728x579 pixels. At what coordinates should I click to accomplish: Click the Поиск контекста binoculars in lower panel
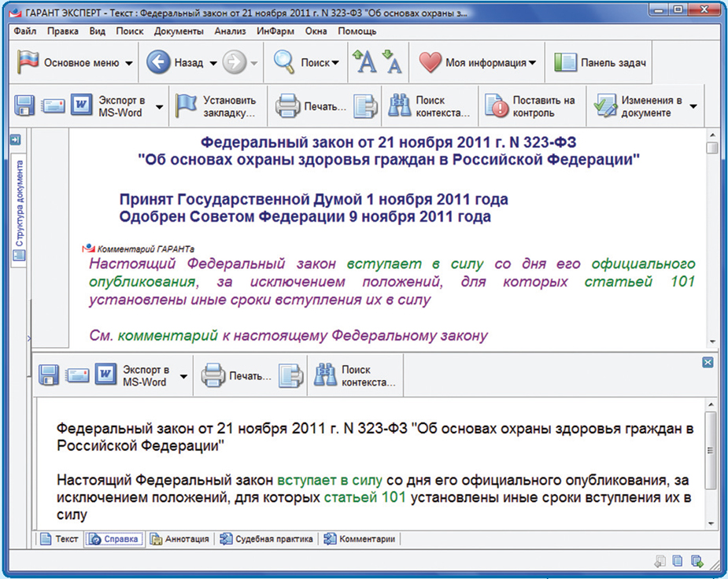[325, 376]
